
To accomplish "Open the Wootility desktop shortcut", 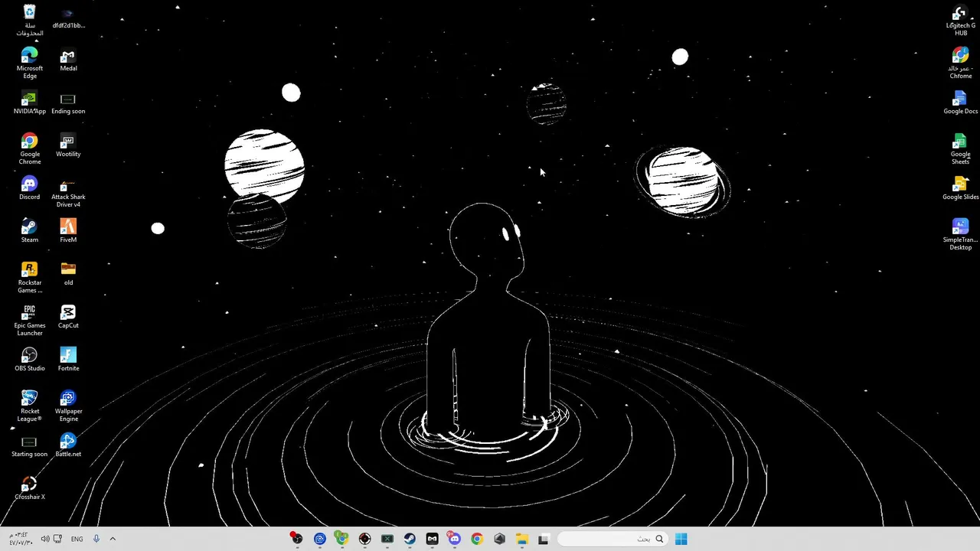I will click(68, 146).
